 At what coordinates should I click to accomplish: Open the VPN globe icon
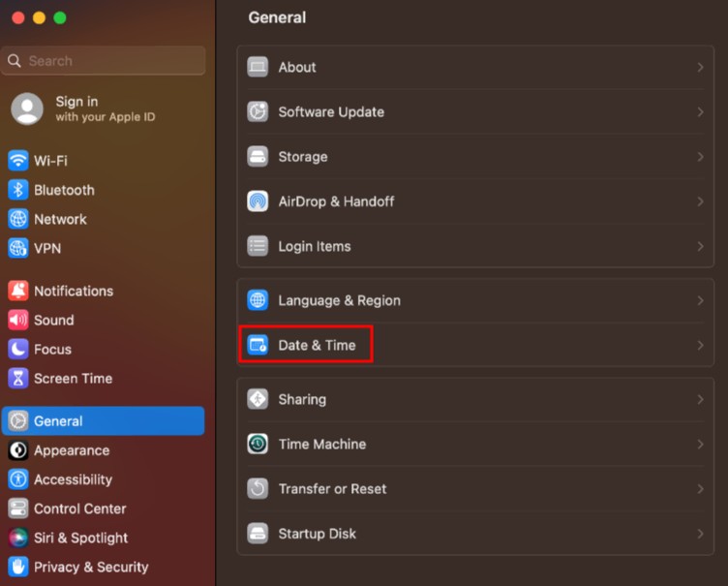coord(18,248)
